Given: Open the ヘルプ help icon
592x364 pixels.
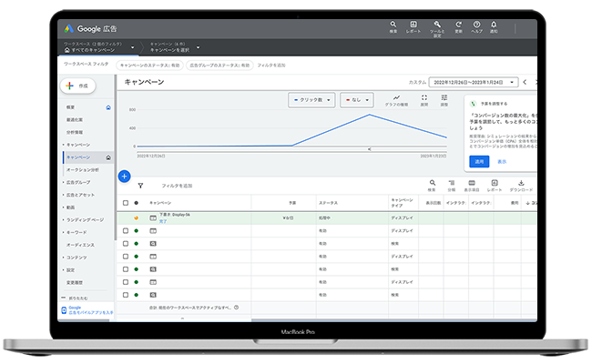Looking at the screenshot, I should (x=478, y=25).
